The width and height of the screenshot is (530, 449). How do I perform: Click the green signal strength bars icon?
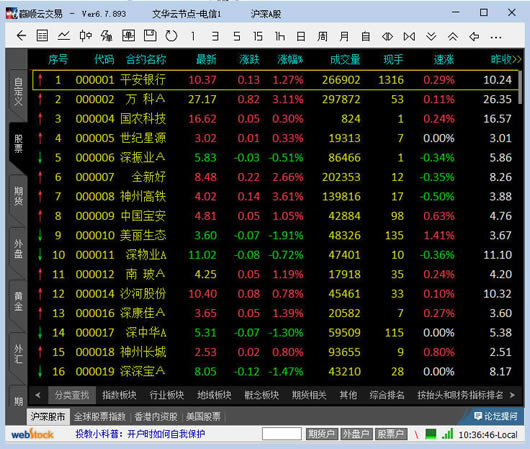[x=448, y=434]
